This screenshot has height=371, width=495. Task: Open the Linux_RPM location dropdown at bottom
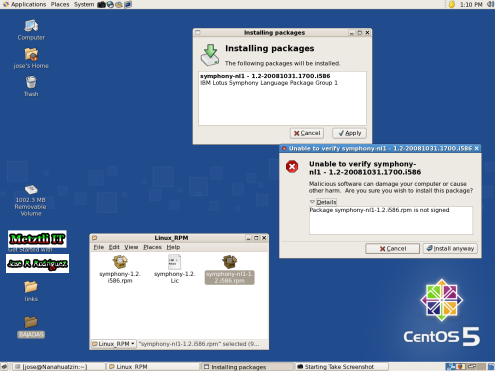pos(113,344)
